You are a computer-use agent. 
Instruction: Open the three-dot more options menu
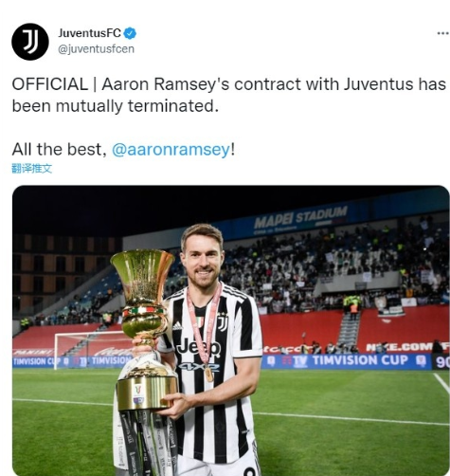pos(443,33)
